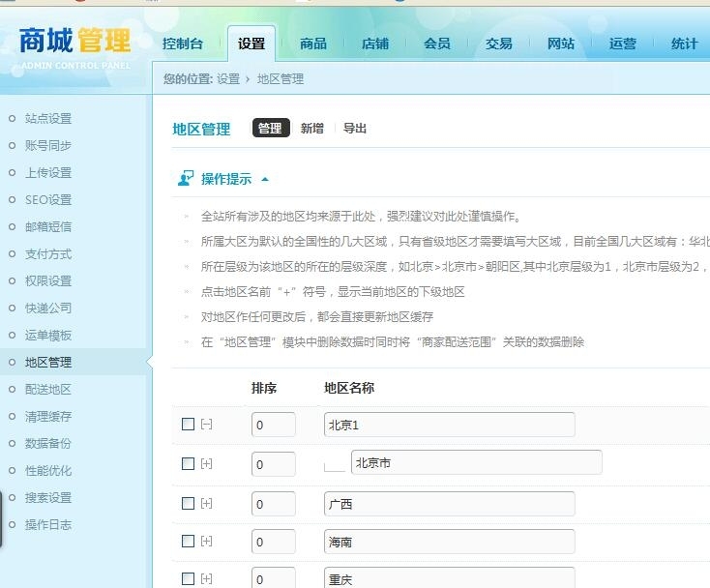Click the 重庆 name input field
The image size is (710, 588).
[450, 578]
